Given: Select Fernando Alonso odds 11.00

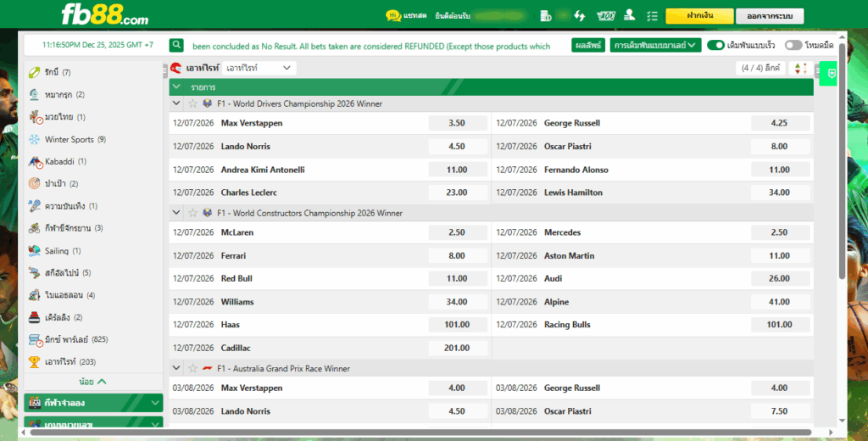Looking at the screenshot, I should tap(780, 170).
